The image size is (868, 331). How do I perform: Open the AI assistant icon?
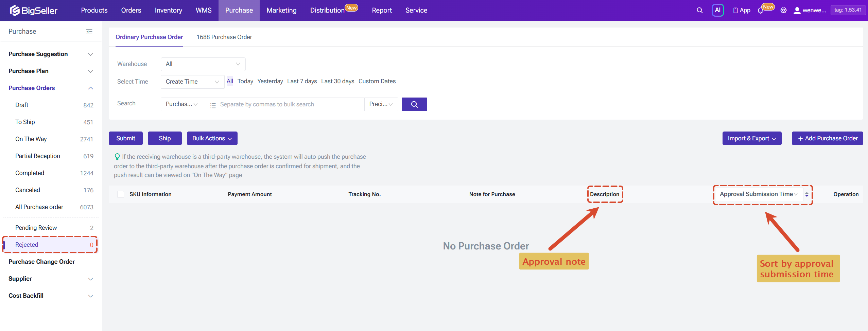coord(717,10)
